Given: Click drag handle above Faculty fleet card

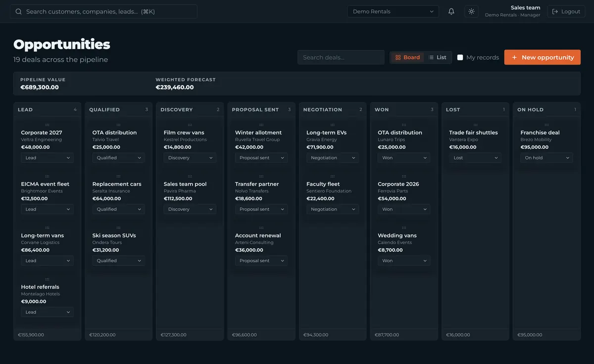Looking at the screenshot, I should pos(333,176).
